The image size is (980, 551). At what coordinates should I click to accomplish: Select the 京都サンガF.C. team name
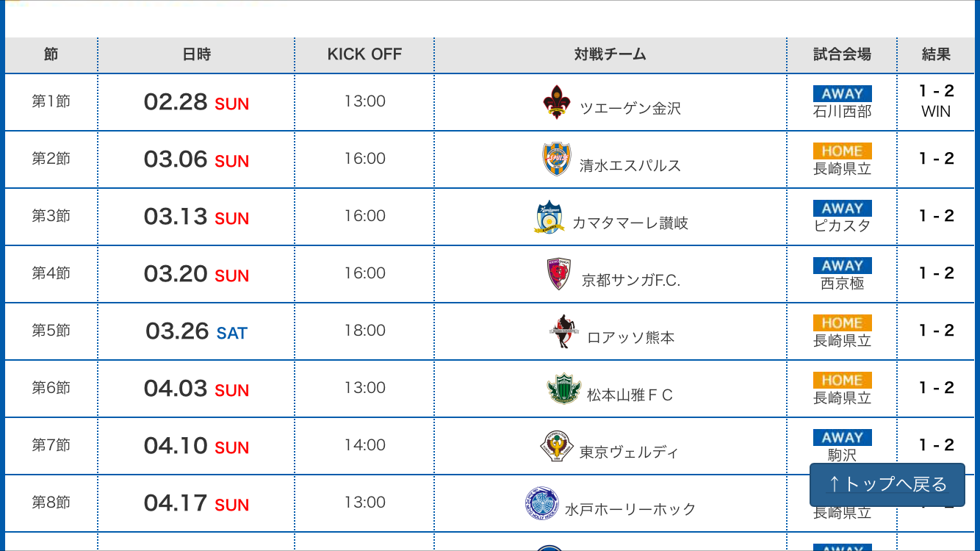click(631, 281)
